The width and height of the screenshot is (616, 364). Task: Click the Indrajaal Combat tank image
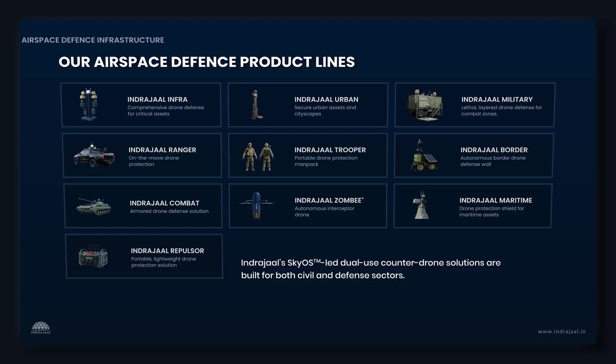click(x=94, y=206)
